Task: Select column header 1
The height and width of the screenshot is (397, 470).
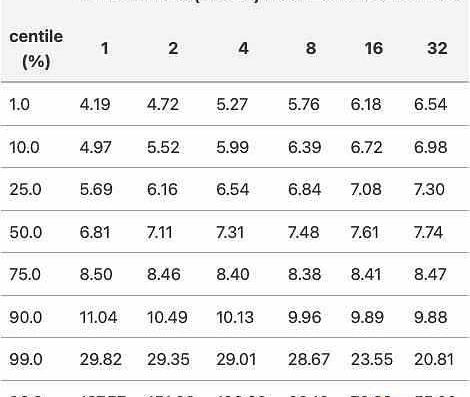Action: 105,48
